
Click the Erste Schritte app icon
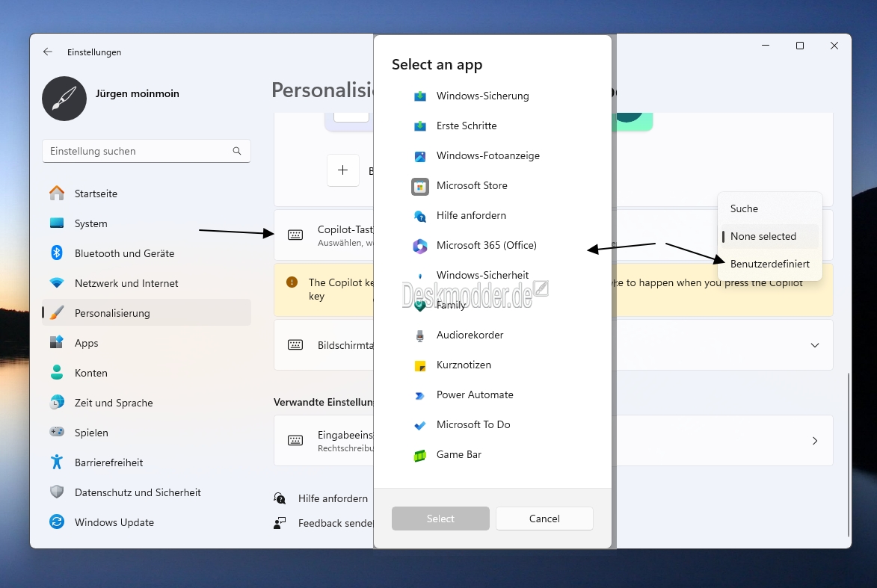(420, 126)
